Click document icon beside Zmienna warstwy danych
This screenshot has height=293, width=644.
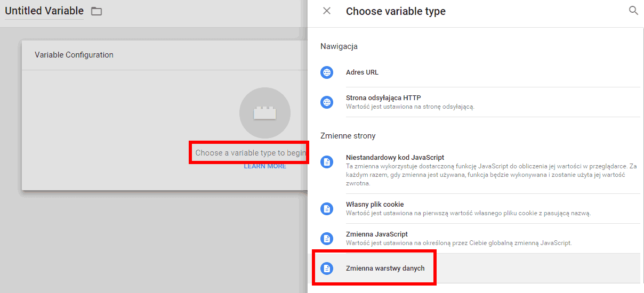coord(327,268)
